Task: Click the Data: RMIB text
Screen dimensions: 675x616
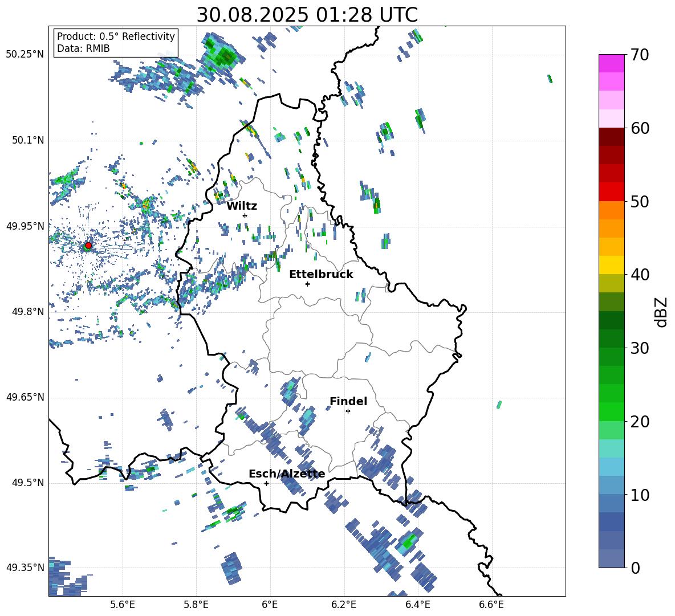Action: (83, 48)
